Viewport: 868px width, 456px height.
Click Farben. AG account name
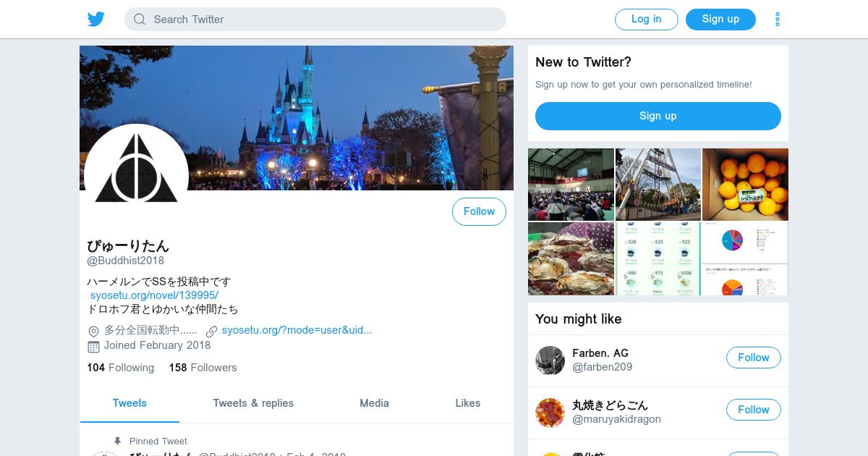pyautogui.click(x=600, y=353)
